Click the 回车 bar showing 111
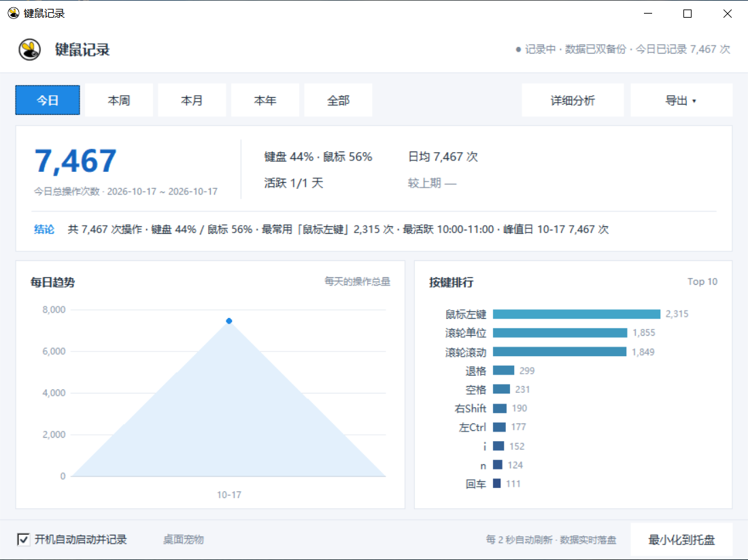The height and width of the screenshot is (560, 748). click(496, 484)
